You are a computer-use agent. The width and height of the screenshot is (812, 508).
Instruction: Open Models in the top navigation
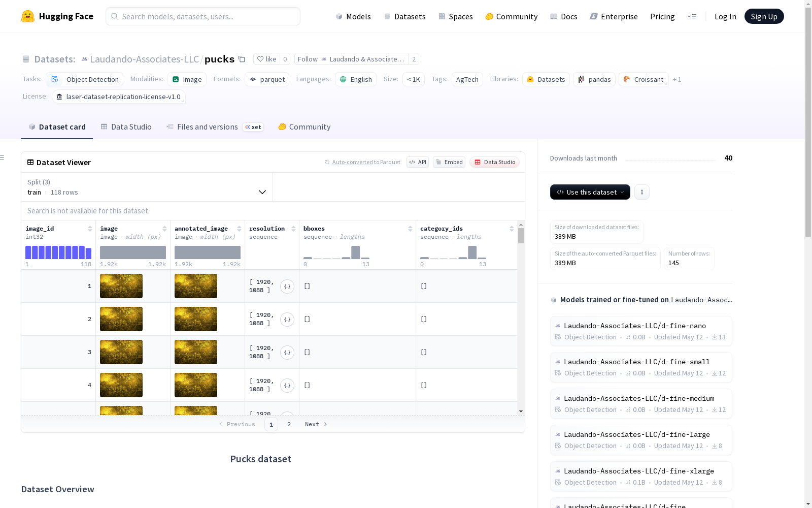tap(353, 16)
